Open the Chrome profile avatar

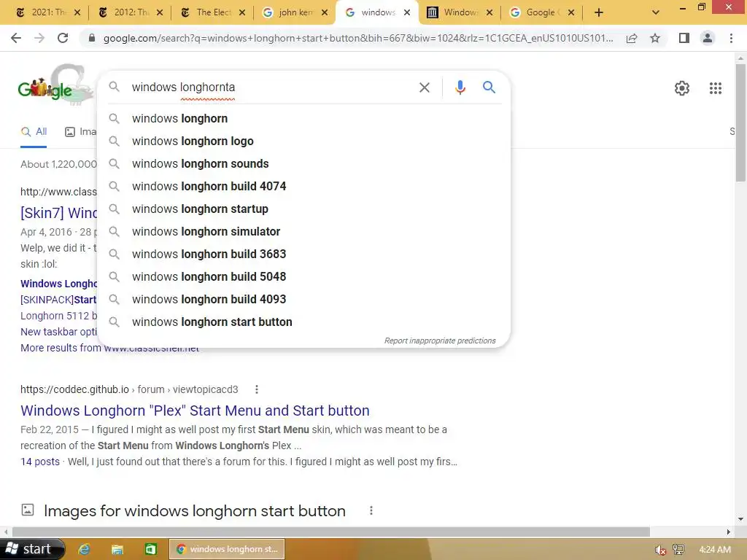(x=708, y=38)
